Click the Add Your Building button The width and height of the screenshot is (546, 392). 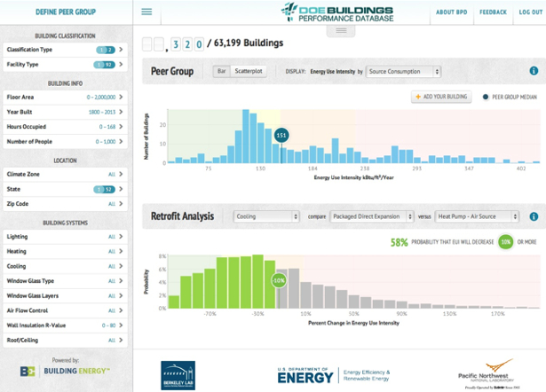pyautogui.click(x=441, y=96)
